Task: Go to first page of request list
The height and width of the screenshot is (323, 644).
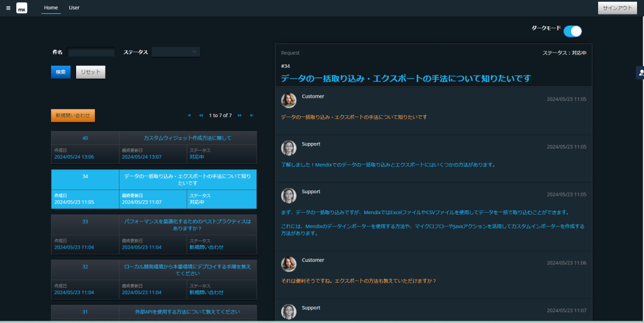Action: 189,115
